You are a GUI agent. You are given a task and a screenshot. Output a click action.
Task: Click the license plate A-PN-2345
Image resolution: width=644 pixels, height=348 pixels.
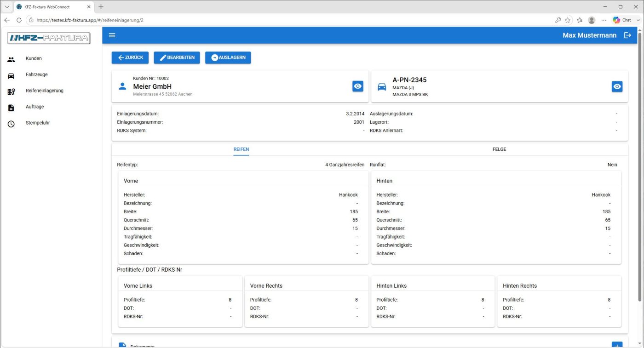[409, 80]
